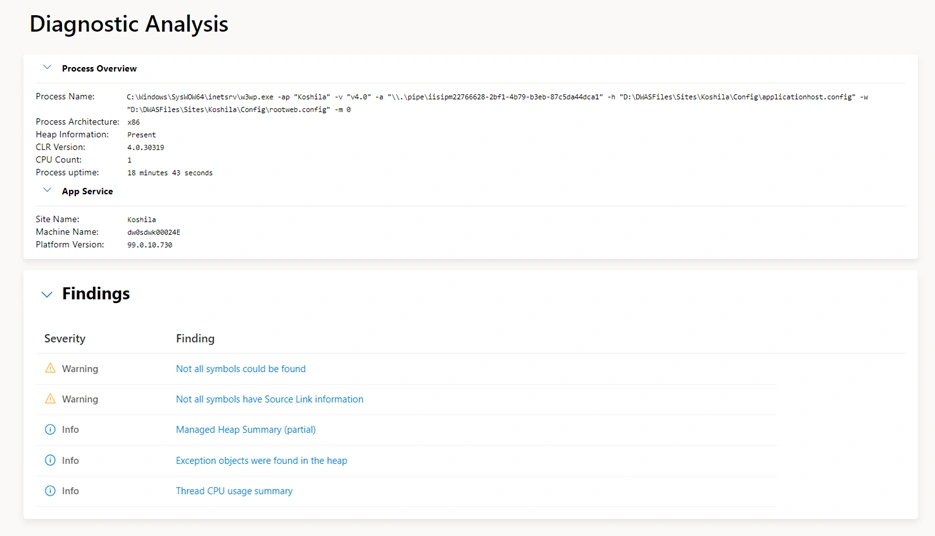The width and height of the screenshot is (935, 536).
Task: Click the Machine Name label
Action: [x=67, y=231]
